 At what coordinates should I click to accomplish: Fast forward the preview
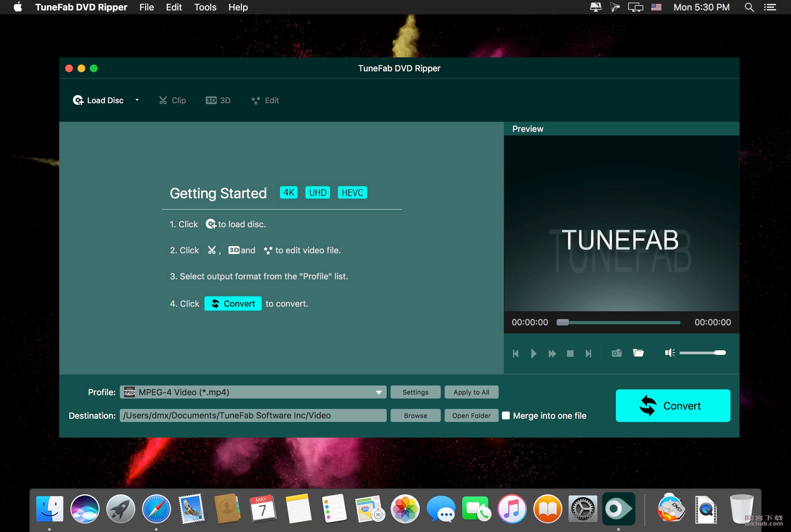(552, 354)
